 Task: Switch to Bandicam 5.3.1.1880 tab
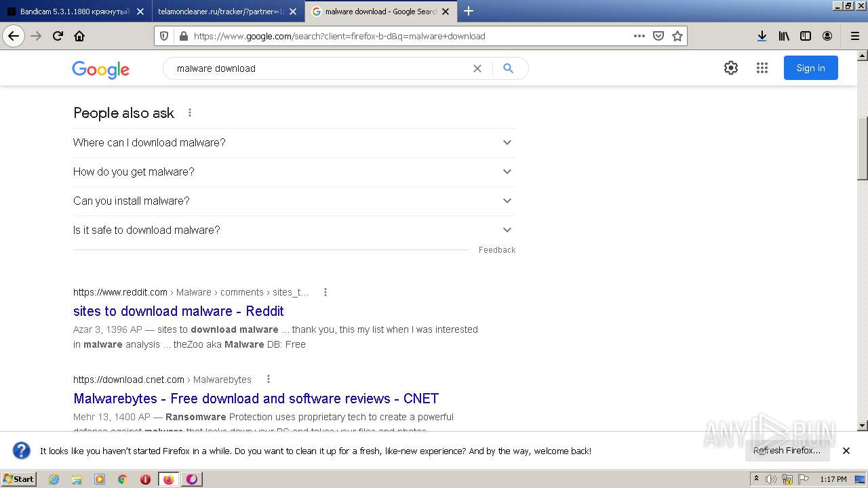point(76,12)
